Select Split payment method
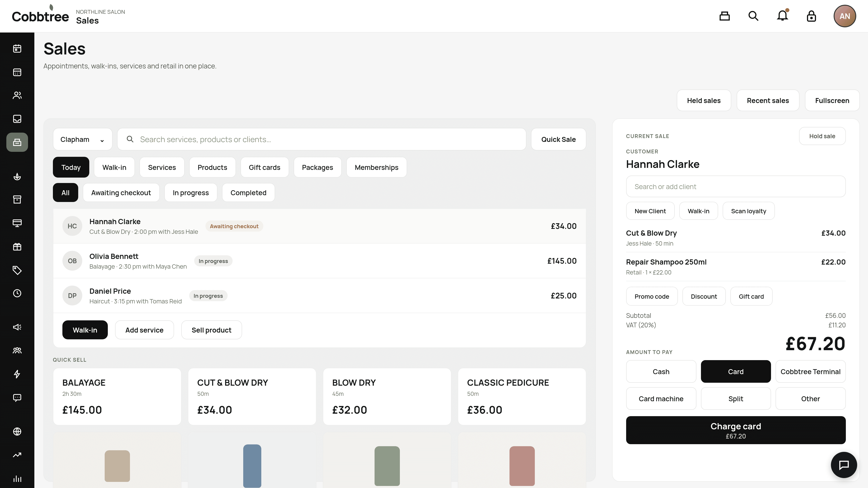This screenshot has height=488, width=868. (x=736, y=399)
